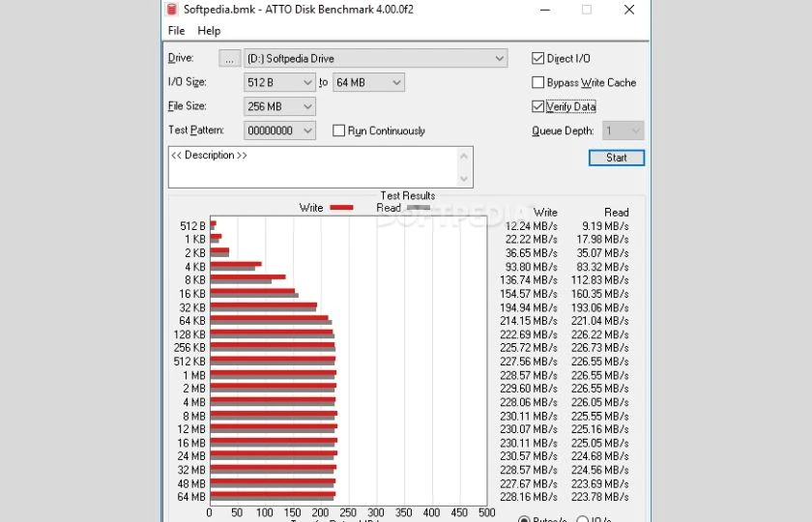812x522 pixels.
Task: Click the 223.78 MB/s read value
Action: tap(599, 497)
